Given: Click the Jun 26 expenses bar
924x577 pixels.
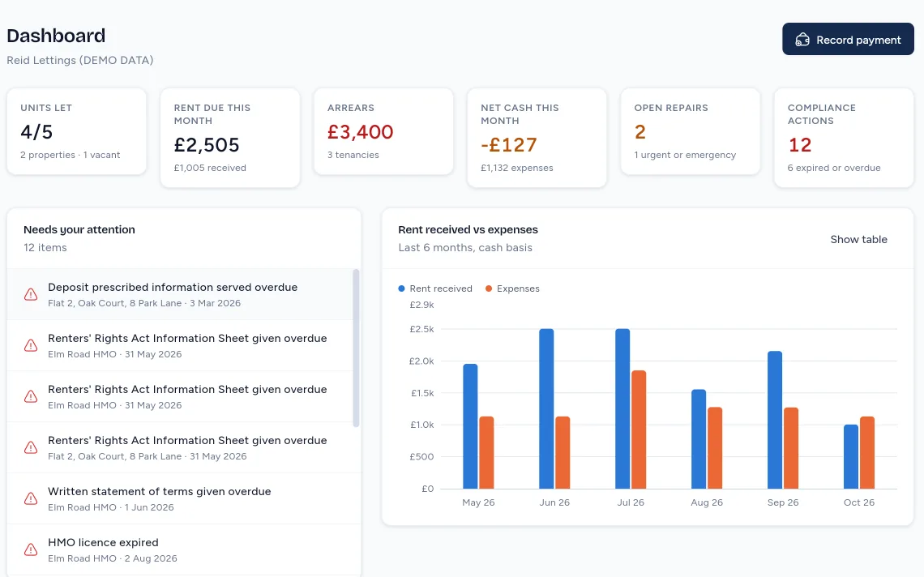Looking at the screenshot, I should click(563, 453).
